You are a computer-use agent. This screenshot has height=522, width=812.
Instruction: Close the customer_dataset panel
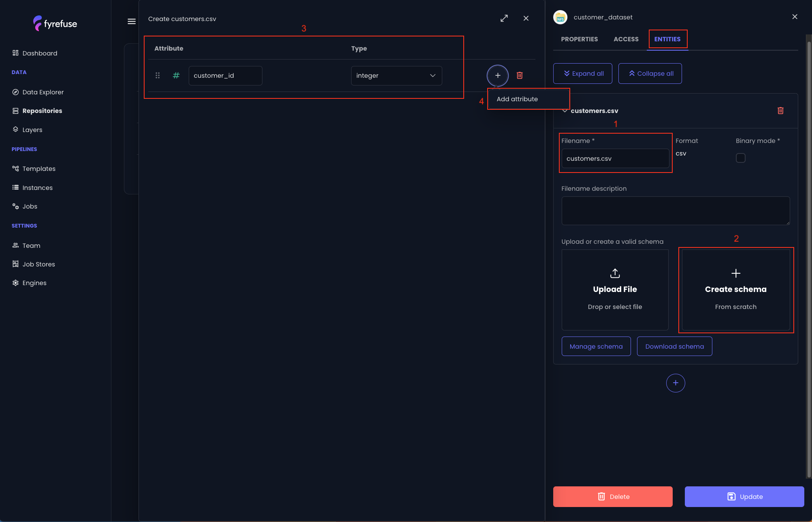pos(795,17)
